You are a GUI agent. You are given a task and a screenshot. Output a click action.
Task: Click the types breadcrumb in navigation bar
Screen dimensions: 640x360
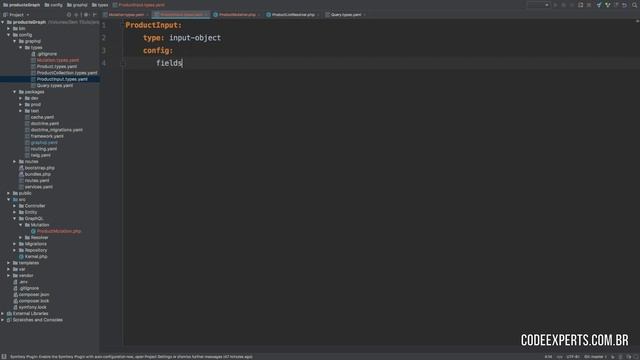100,5
